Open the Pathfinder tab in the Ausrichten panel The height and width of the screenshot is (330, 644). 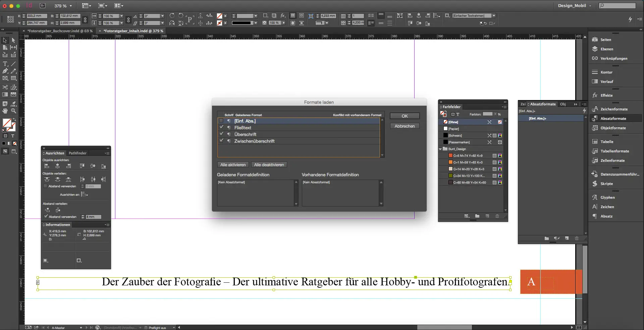point(77,153)
